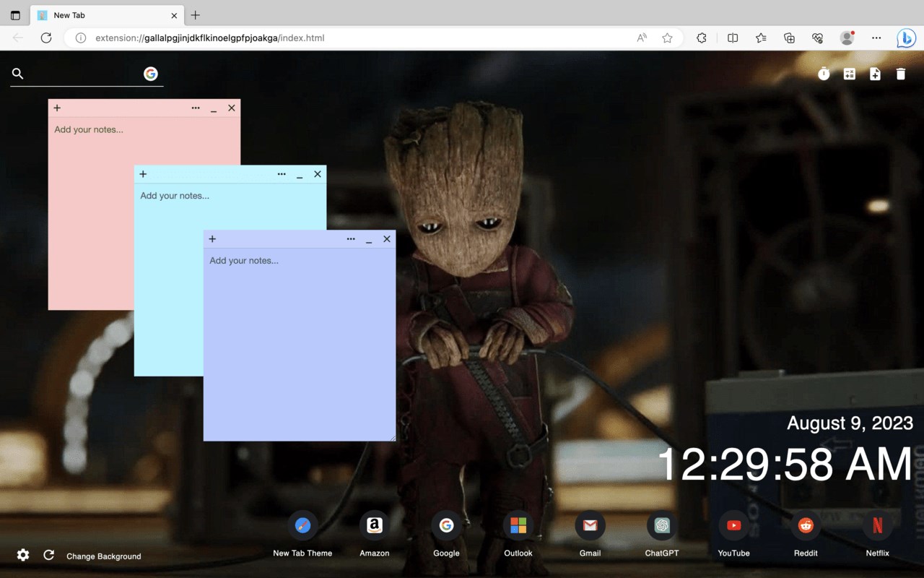
Task: Open the blue note's three-dot options menu
Action: click(x=282, y=174)
